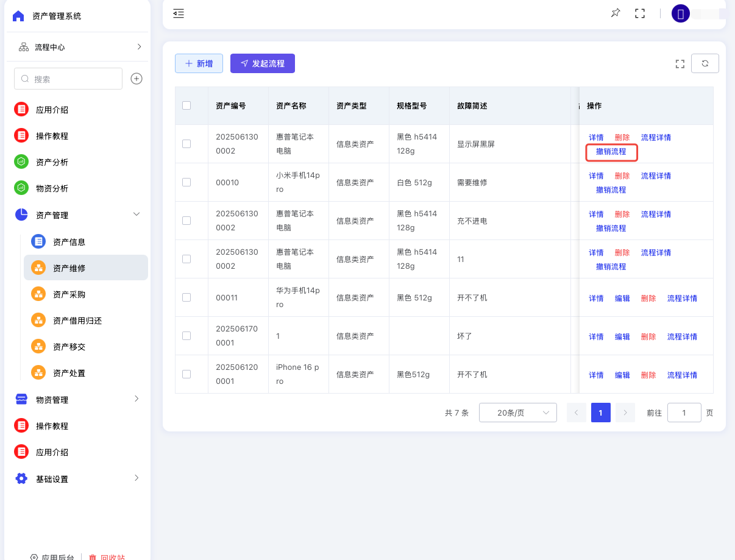Open the 20条/页 page size dropdown
Image resolution: width=735 pixels, height=560 pixels.
tap(517, 413)
